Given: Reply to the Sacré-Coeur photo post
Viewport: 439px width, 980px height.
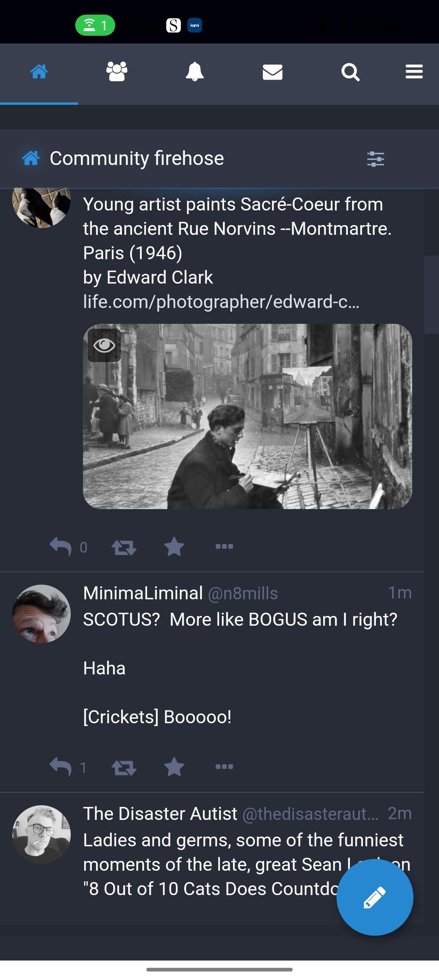Looking at the screenshot, I should click(62, 547).
